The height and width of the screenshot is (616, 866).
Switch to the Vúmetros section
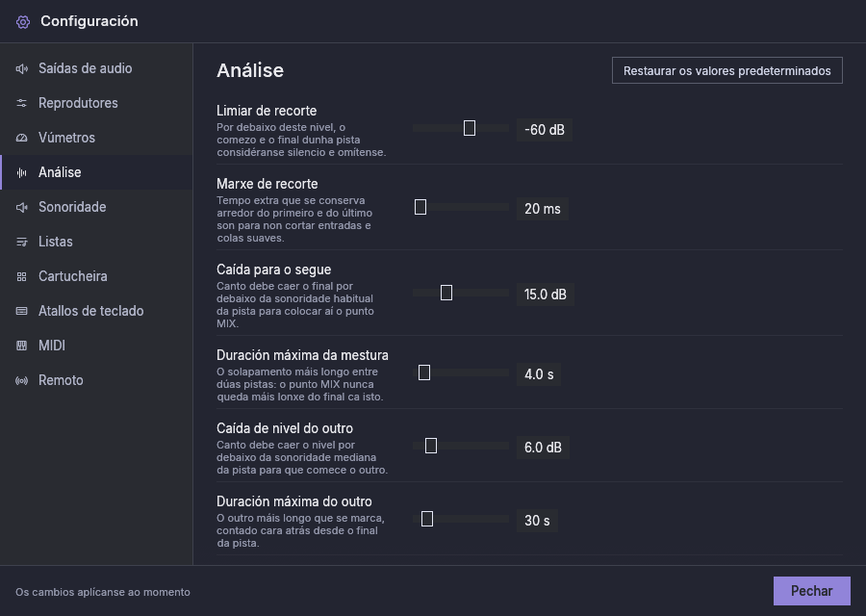96,138
